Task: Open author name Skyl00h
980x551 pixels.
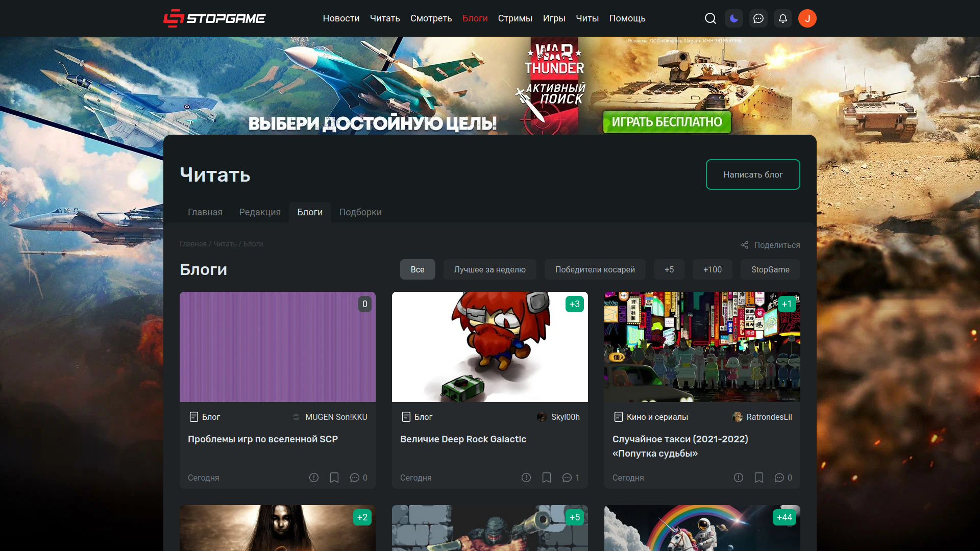Action: coord(566,417)
